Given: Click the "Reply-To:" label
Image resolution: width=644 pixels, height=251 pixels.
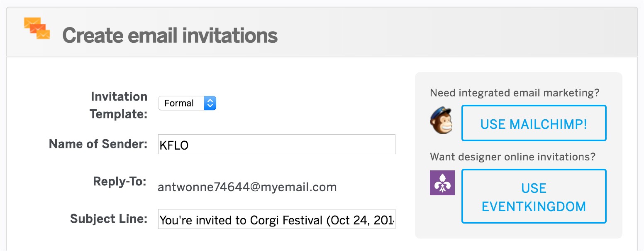Looking at the screenshot, I should coord(120,182).
